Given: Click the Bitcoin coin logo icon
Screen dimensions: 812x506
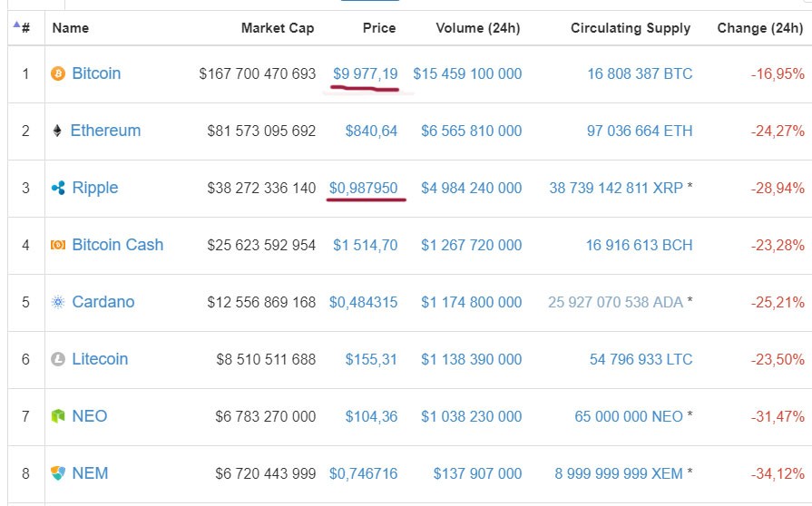Looking at the screenshot, I should click(58, 73).
